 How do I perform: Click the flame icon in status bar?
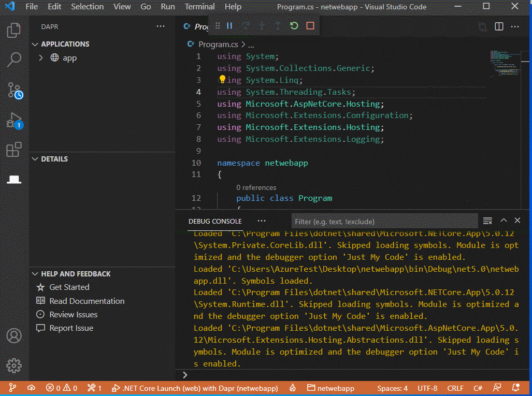point(293,388)
